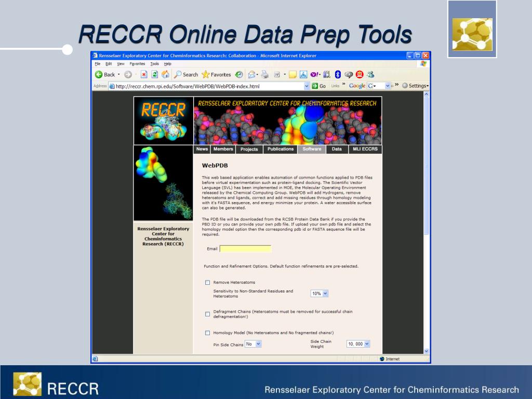The width and height of the screenshot is (532, 399).
Task: Switch to the Data tab
Action: 337,149
